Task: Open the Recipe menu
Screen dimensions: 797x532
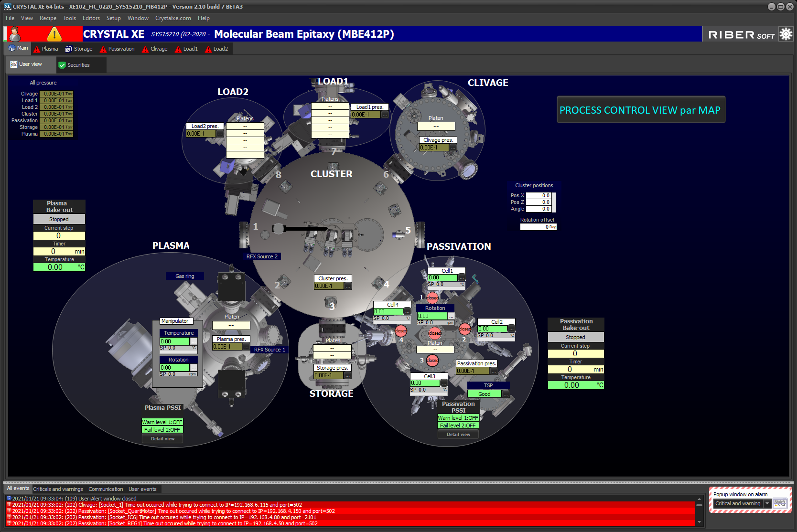Action: pos(48,18)
